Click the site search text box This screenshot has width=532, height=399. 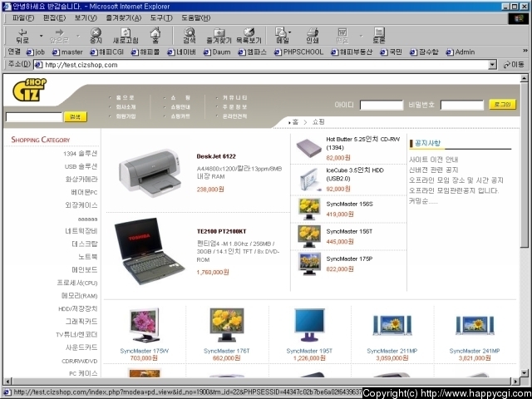click(x=34, y=117)
